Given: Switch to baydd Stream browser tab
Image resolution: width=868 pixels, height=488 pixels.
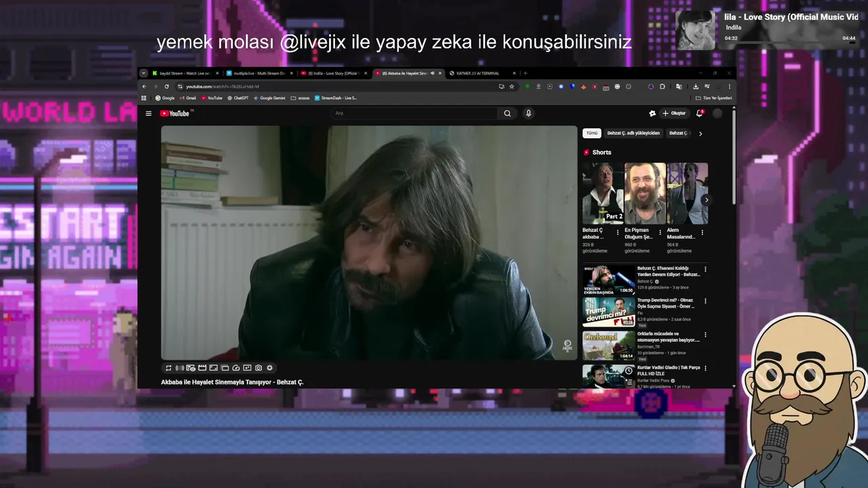Looking at the screenshot, I should 185,73.
